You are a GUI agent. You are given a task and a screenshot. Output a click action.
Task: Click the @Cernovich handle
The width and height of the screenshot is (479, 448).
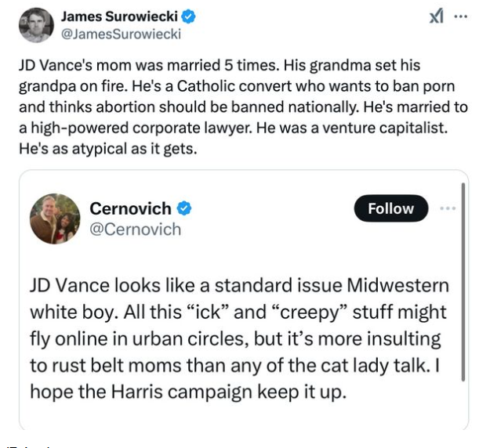136,229
